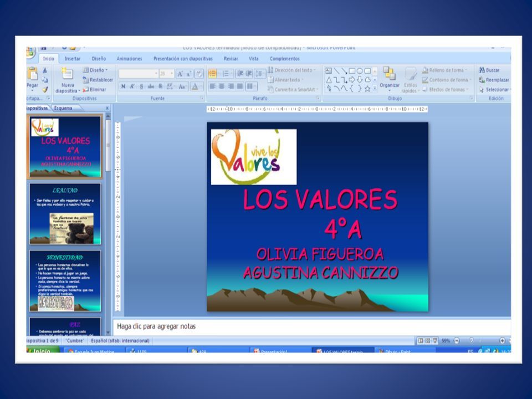The image size is (532, 399).
Task: Open the Diseño ribbon tab
Action: point(99,59)
